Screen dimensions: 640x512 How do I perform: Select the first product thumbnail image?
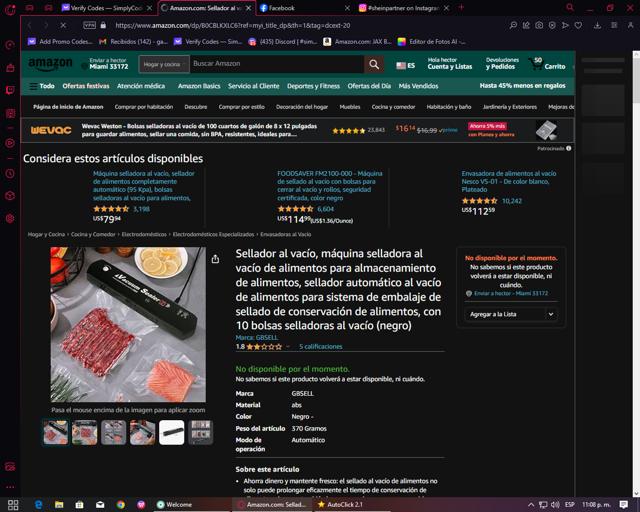coord(56,432)
